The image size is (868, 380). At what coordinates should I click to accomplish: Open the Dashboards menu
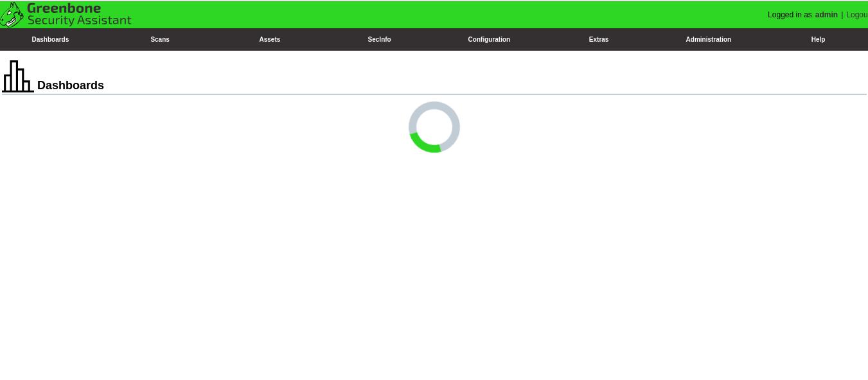click(50, 39)
